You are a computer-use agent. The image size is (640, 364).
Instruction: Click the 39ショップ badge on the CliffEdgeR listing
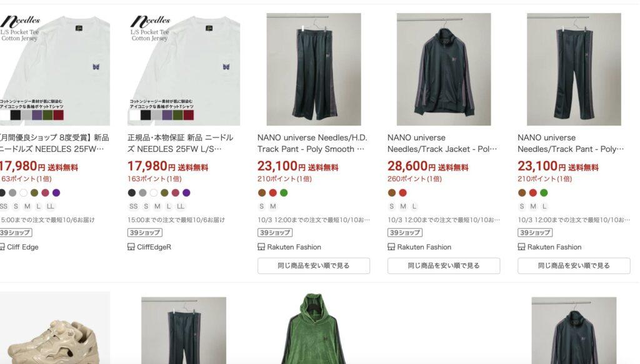(x=145, y=232)
